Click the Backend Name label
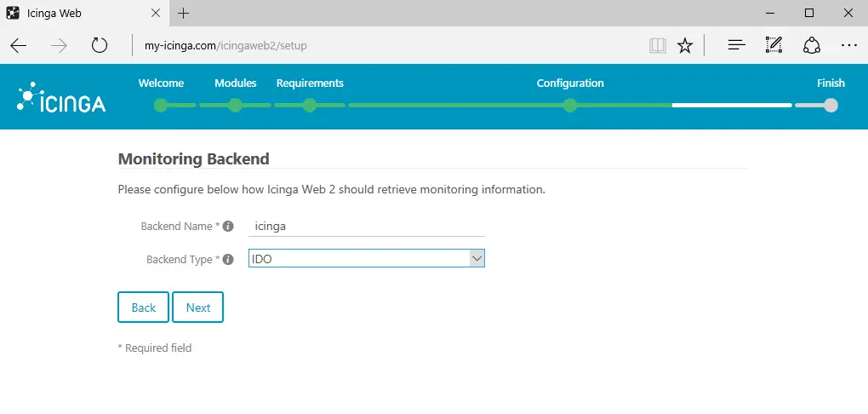 (x=180, y=226)
